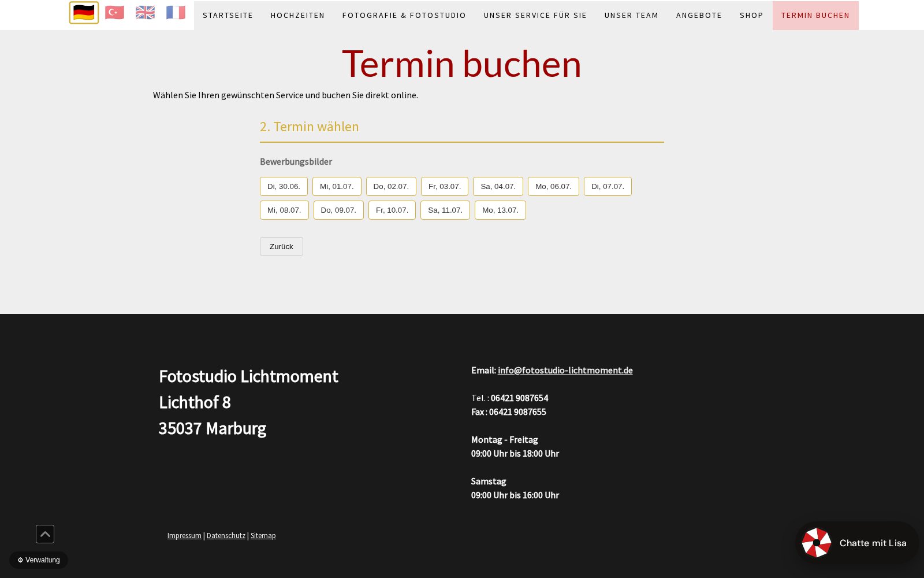Click the info@fotostudio-lichtmoment.de email link
This screenshot has height=578, width=924.
[565, 370]
